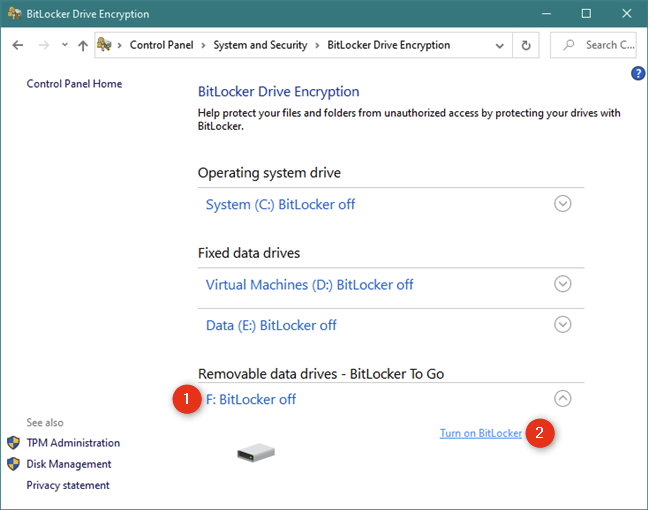
Task: Go up one level with up arrow
Action: click(83, 45)
